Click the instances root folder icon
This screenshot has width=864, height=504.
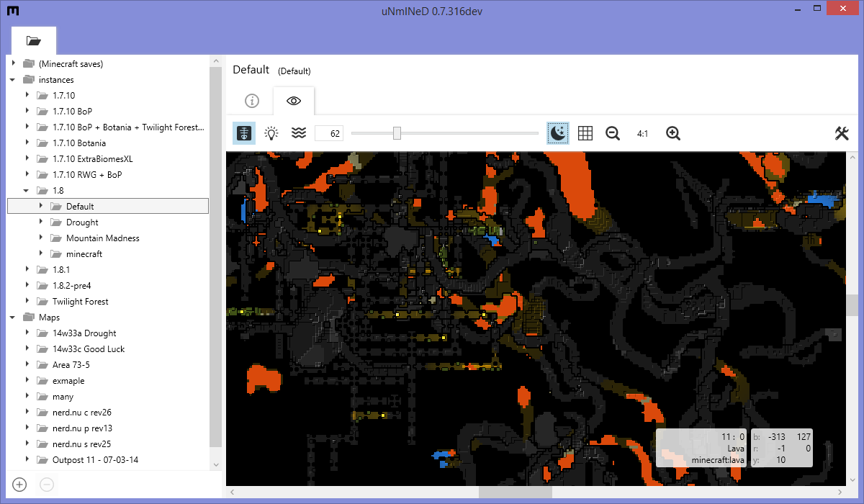[x=29, y=79]
